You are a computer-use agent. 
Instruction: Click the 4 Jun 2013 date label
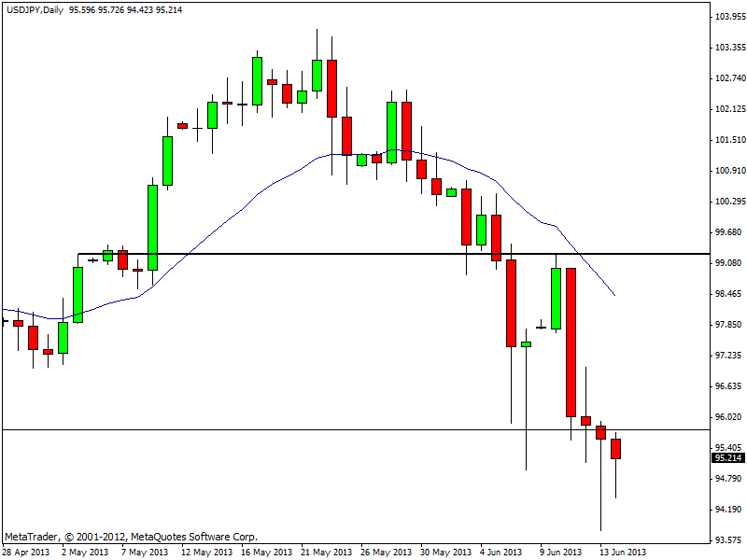click(x=502, y=552)
